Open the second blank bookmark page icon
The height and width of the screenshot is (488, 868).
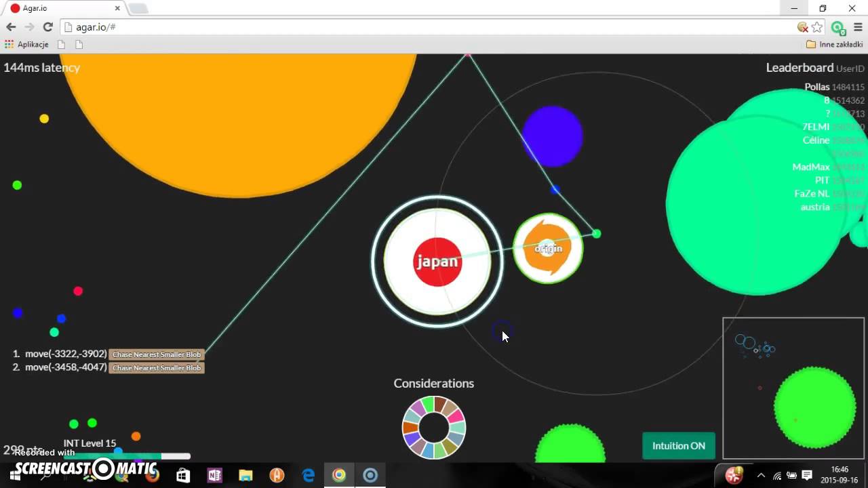[79, 44]
